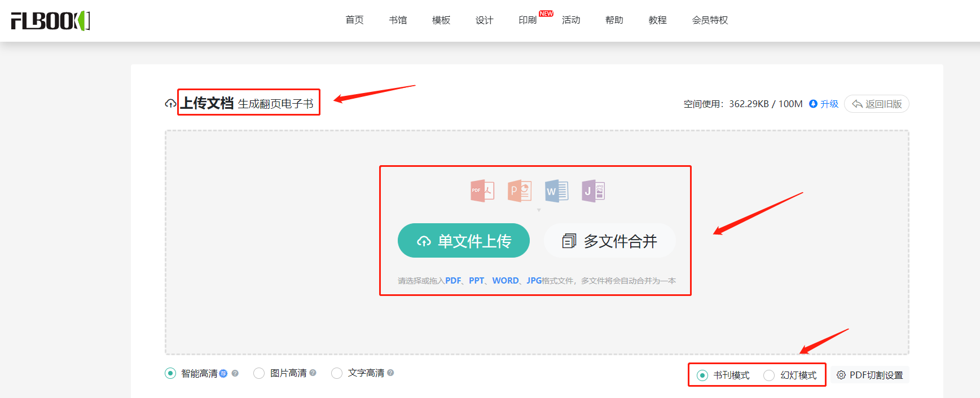Select the 图片高清 radio option
The width and height of the screenshot is (980, 398).
coord(259,373)
